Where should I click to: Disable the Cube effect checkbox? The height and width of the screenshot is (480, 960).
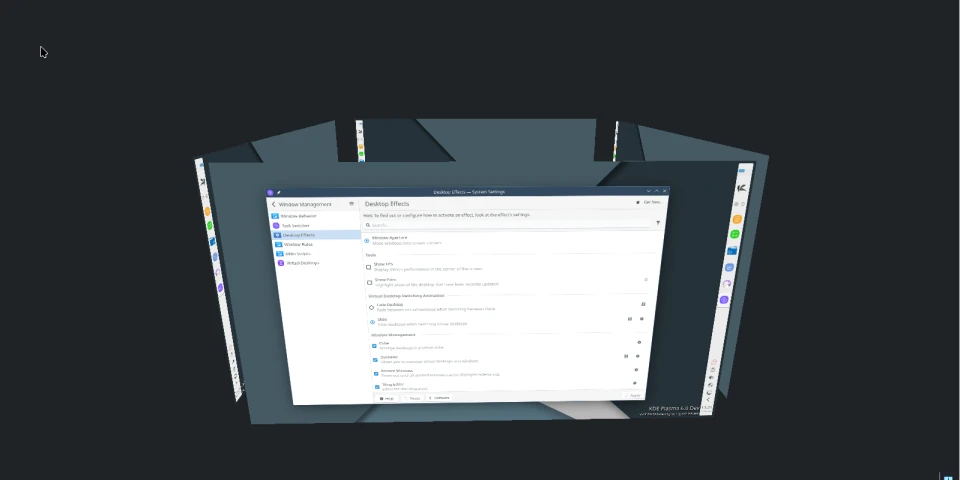[x=375, y=346]
